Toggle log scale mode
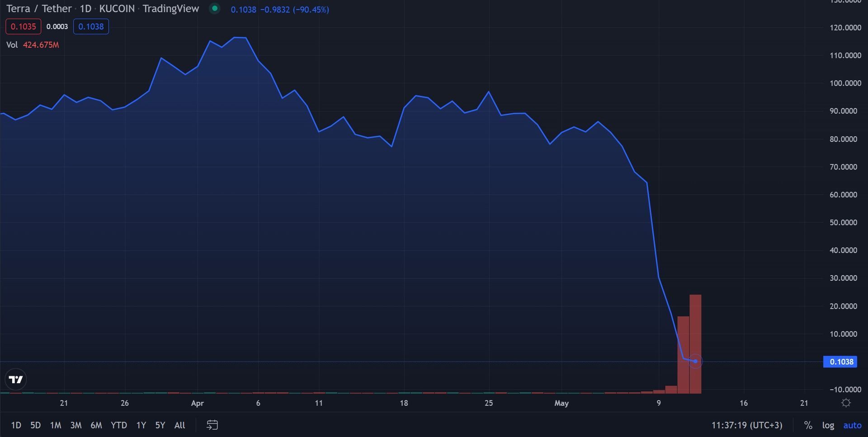868x437 pixels. click(828, 425)
